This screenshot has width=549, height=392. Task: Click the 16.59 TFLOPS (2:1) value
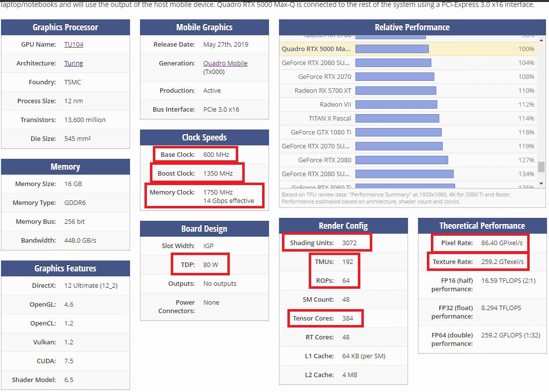pos(508,281)
